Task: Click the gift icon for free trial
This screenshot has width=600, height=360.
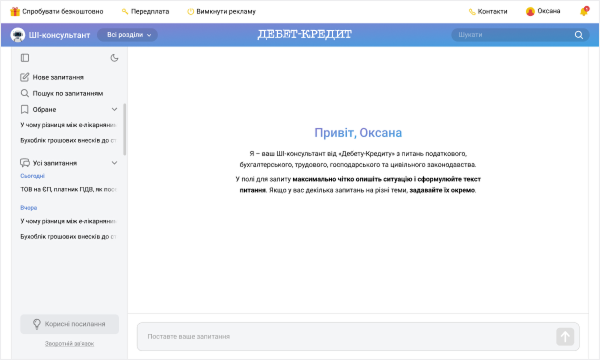Action: coord(15,11)
